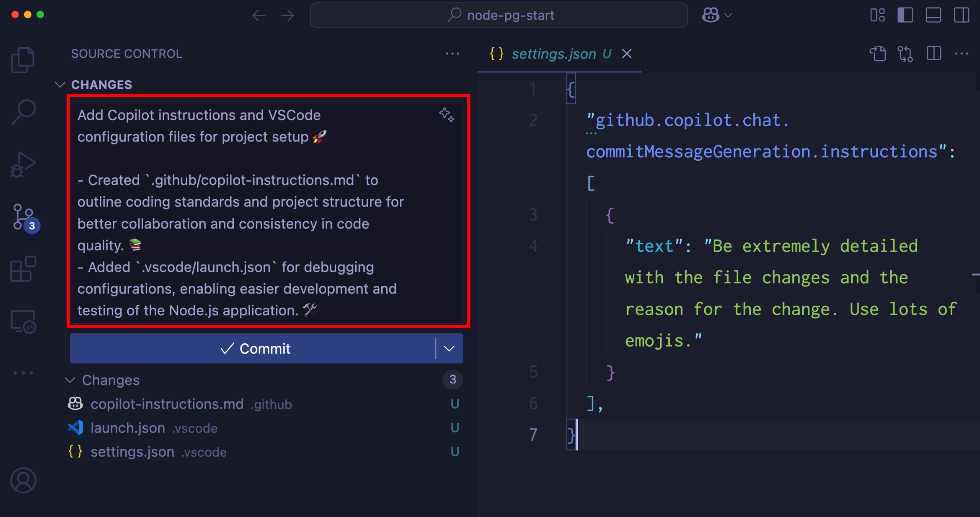Open the Customize Layout control
The width and height of the screenshot is (980, 517).
click(x=879, y=15)
